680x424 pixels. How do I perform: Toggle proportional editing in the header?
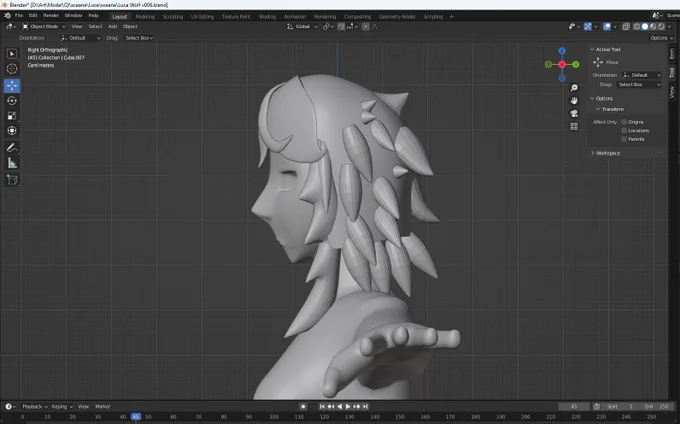(366, 26)
